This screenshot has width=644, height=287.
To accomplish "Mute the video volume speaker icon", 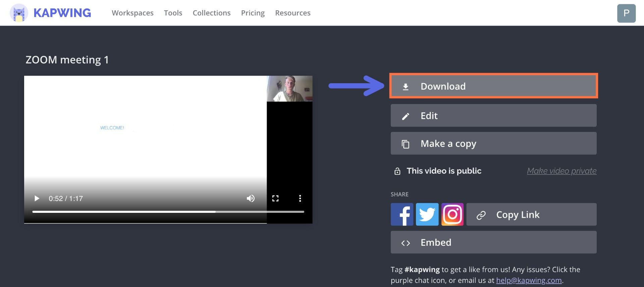I will click(251, 198).
